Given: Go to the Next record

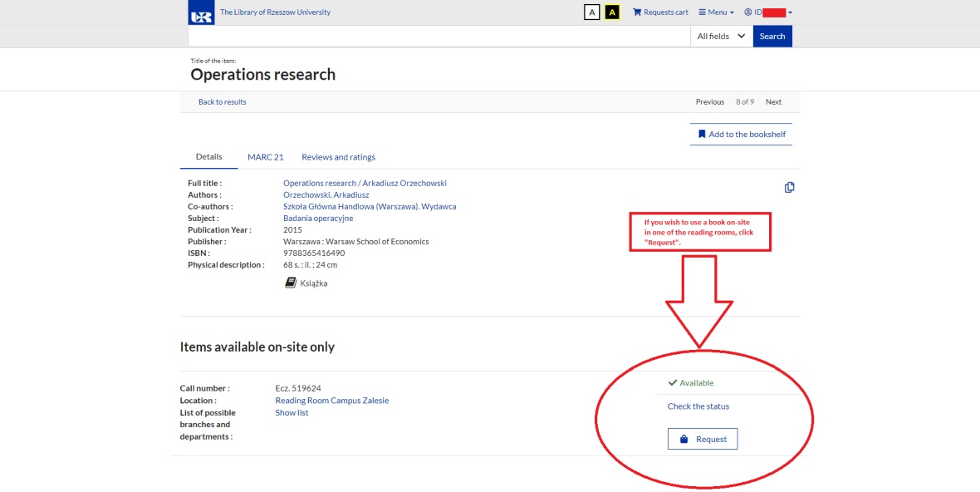Looking at the screenshot, I should point(774,102).
